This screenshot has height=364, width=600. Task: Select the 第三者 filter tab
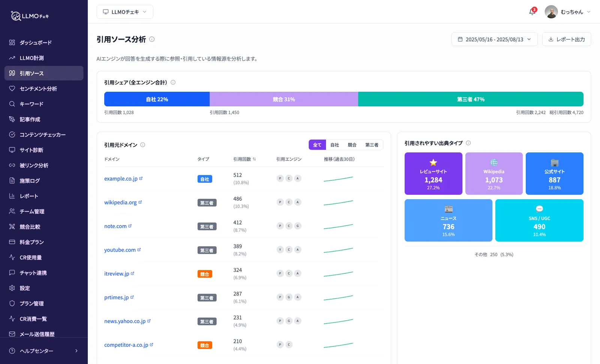pyautogui.click(x=372, y=145)
